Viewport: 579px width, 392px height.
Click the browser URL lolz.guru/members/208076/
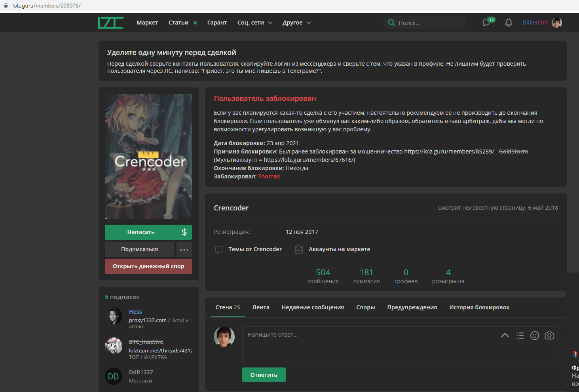click(46, 6)
